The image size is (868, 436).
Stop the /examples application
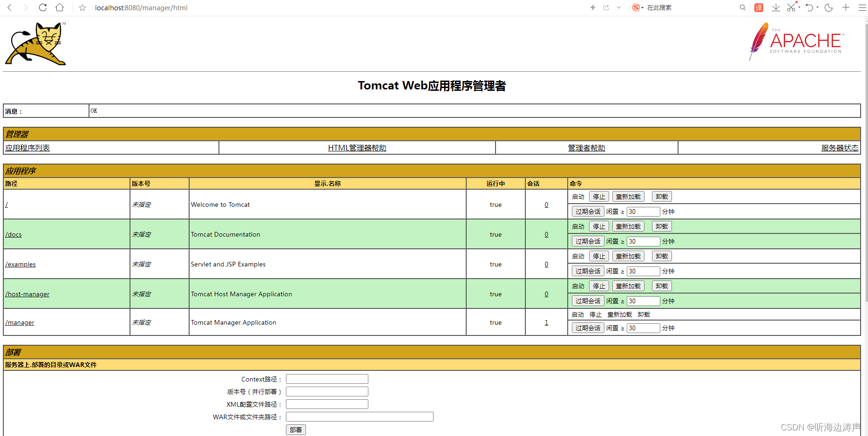pos(599,256)
